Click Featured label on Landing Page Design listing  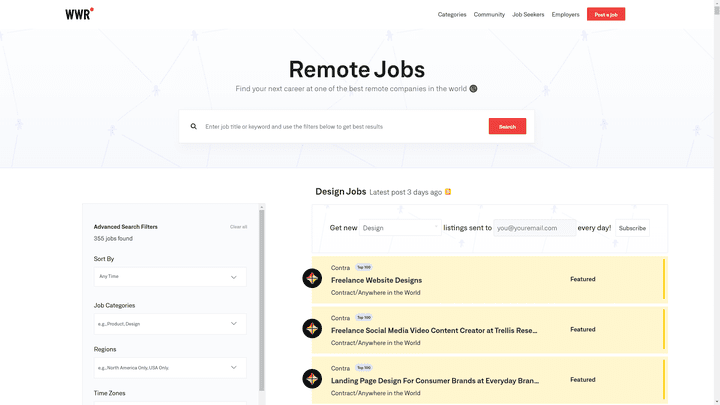tap(583, 380)
